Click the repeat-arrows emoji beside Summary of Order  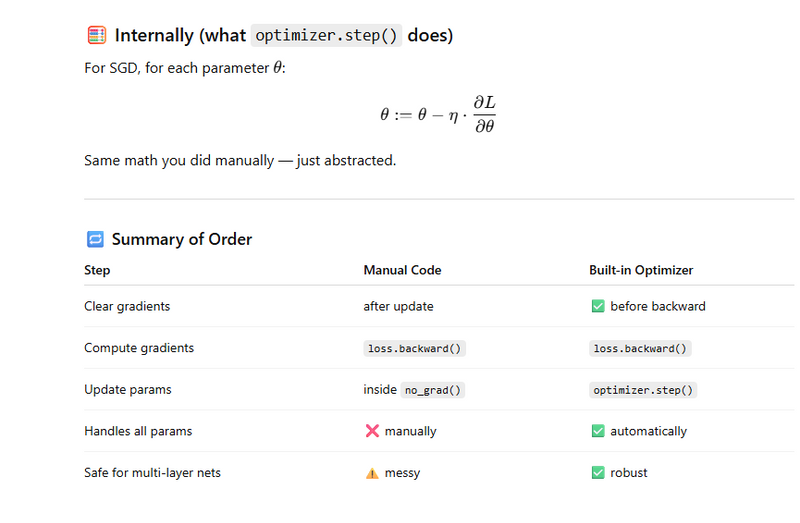click(95, 239)
